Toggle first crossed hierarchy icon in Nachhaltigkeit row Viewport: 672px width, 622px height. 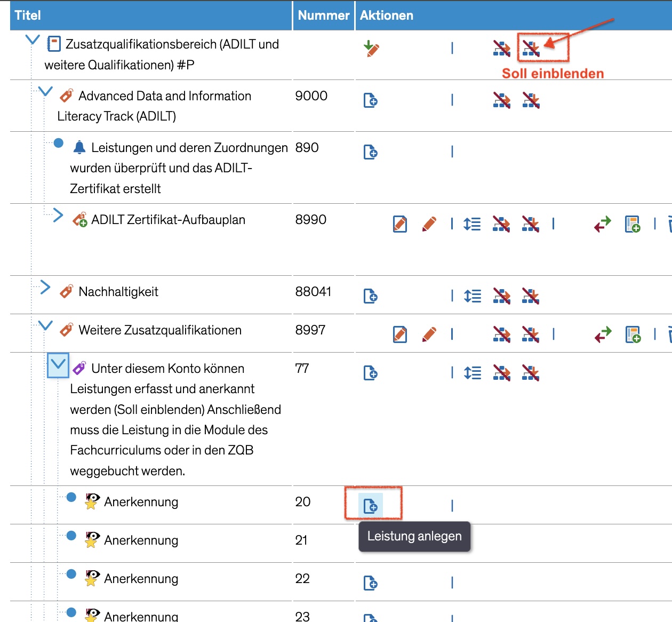pyautogui.click(x=501, y=296)
